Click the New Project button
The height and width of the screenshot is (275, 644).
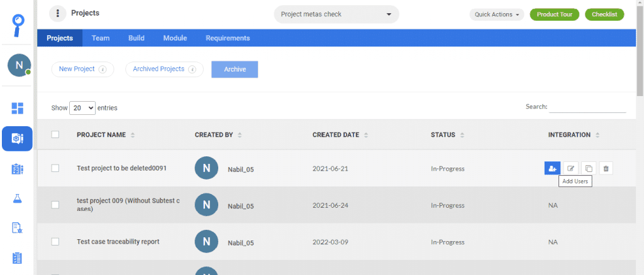point(82,69)
